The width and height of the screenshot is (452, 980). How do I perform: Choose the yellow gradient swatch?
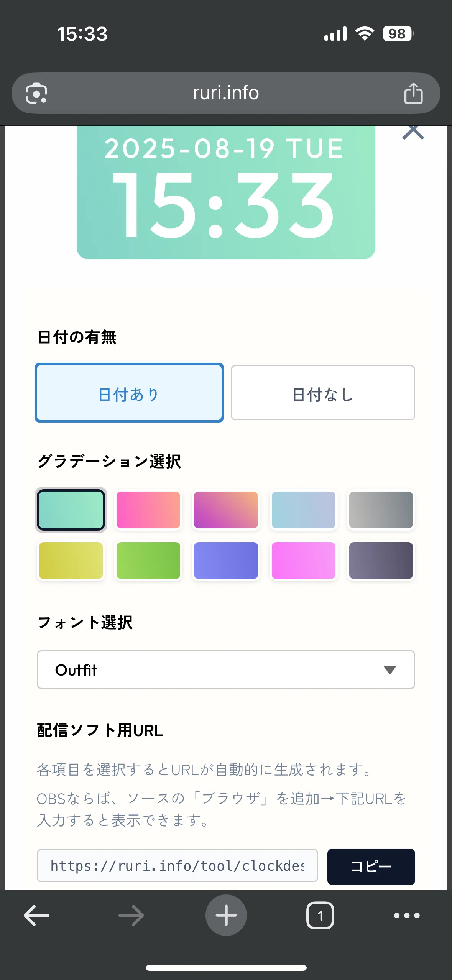click(x=71, y=561)
